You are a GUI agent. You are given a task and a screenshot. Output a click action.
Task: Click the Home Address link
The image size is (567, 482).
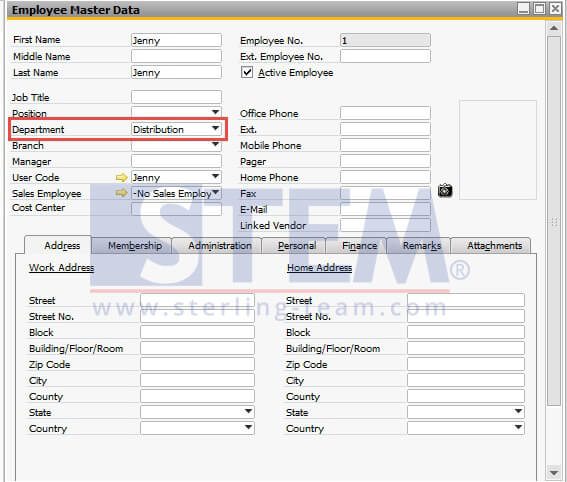click(319, 268)
